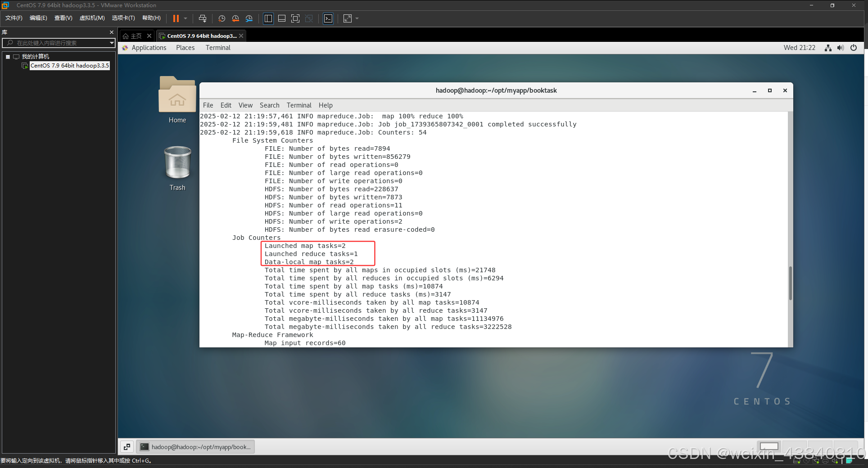
Task: Open the suspend button dropdown arrow
Action: pos(185,18)
